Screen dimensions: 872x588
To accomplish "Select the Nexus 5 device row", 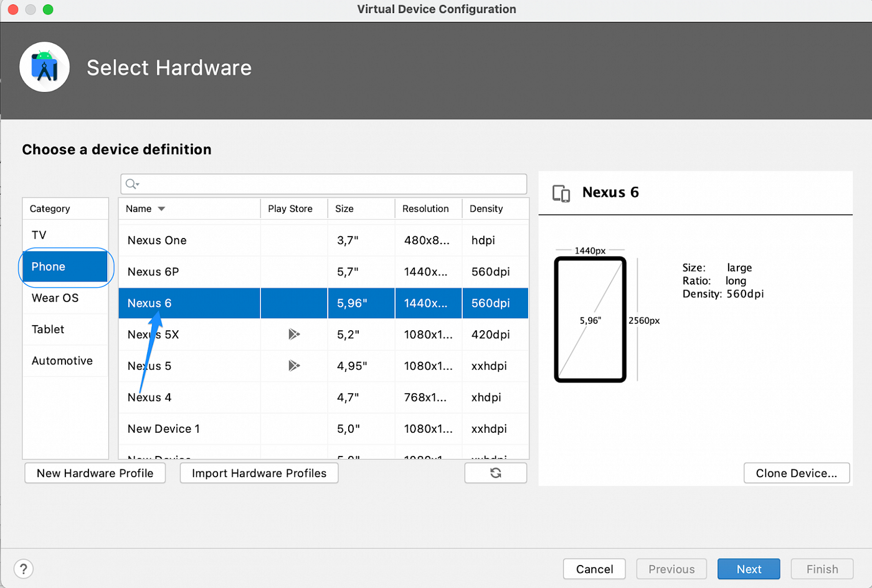I will tap(324, 366).
